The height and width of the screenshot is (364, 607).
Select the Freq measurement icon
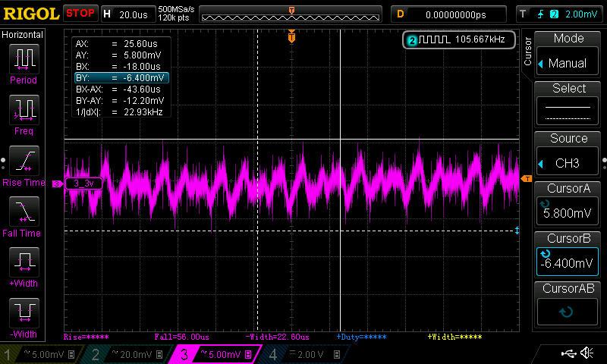(x=24, y=109)
